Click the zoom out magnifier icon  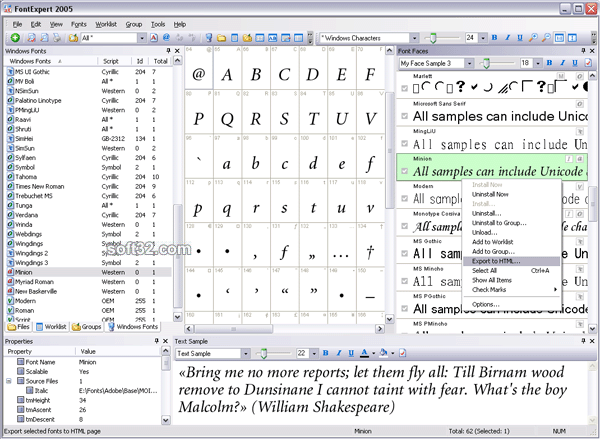coord(546,38)
